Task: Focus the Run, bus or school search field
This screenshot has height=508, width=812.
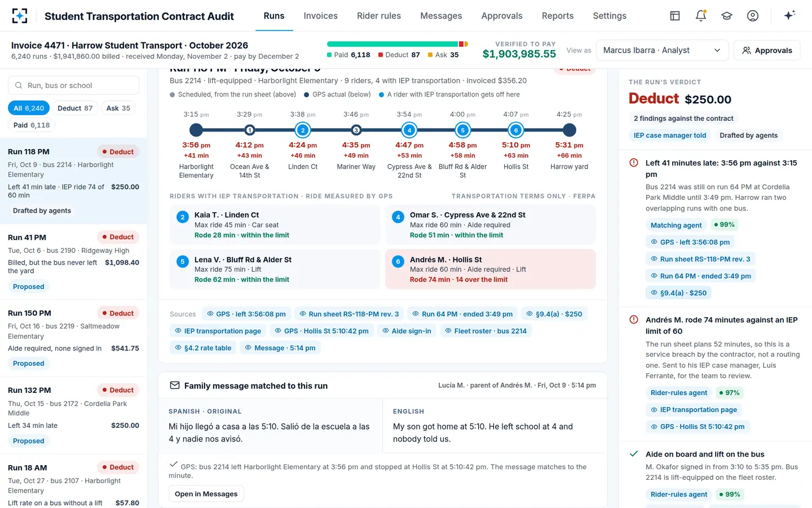Action: point(73,85)
